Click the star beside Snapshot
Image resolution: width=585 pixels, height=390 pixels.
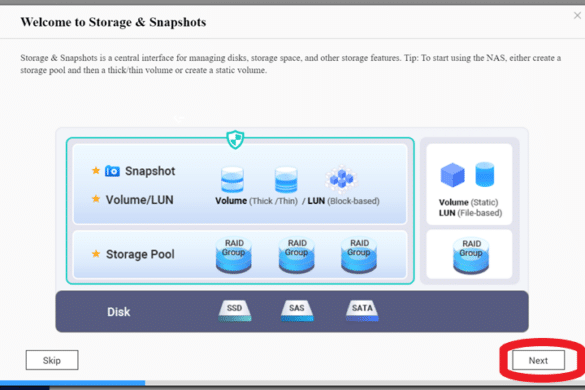pos(96,171)
